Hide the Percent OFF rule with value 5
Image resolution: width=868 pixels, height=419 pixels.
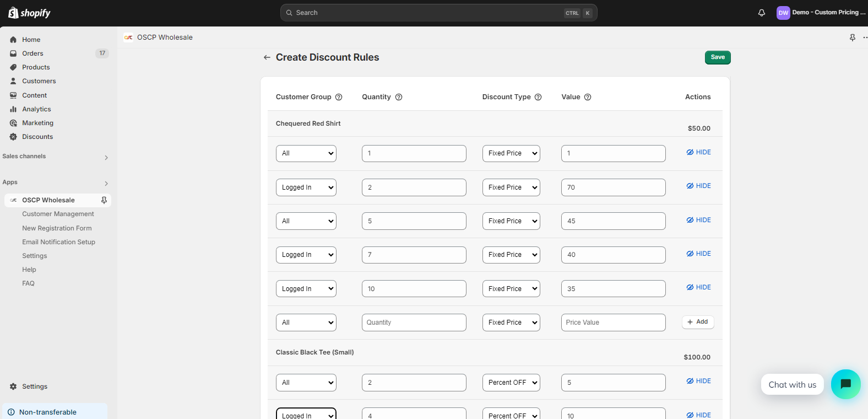[698, 381]
